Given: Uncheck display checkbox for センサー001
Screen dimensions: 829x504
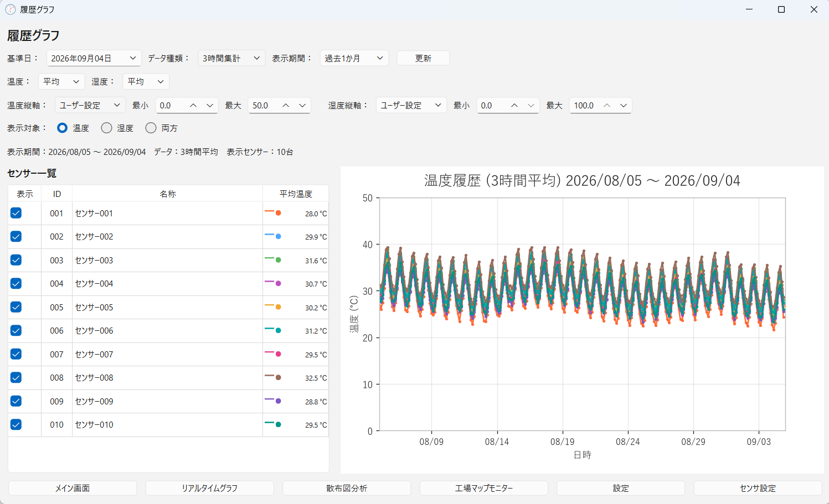Looking at the screenshot, I should pos(16,213).
